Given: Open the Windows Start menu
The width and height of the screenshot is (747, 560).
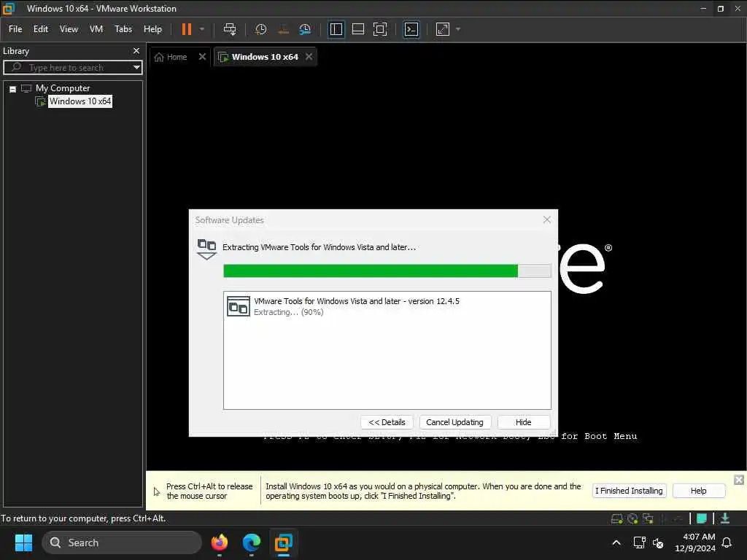Looking at the screenshot, I should coord(24,542).
